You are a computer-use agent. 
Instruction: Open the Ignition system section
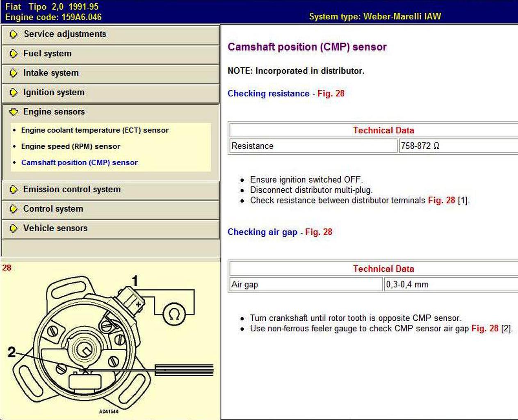point(110,92)
